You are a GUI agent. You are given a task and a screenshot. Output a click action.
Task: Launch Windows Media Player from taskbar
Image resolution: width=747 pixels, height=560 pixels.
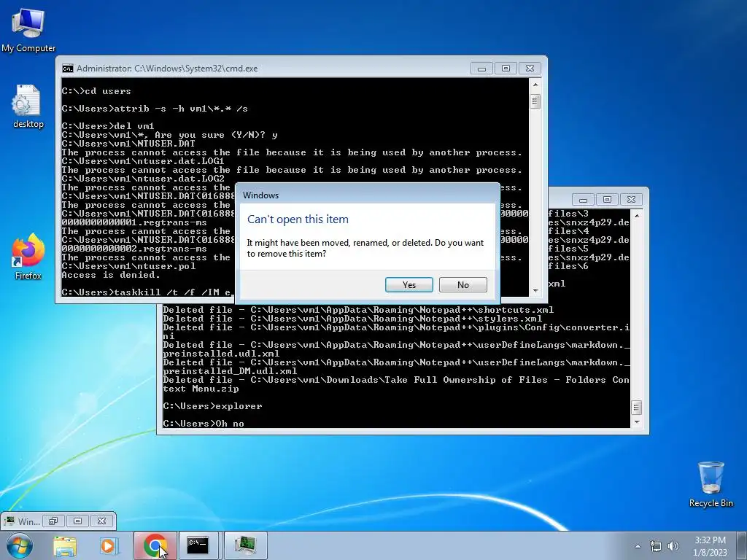[109, 545]
